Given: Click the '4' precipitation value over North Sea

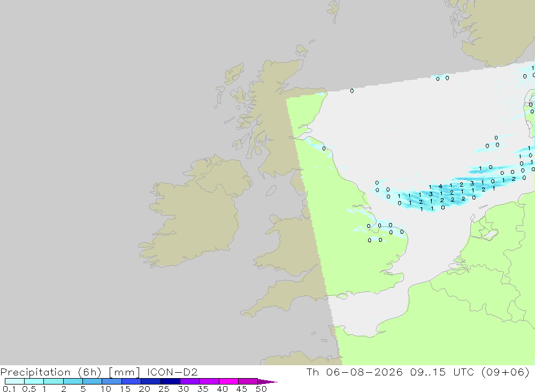Looking at the screenshot, I should click(x=440, y=186).
